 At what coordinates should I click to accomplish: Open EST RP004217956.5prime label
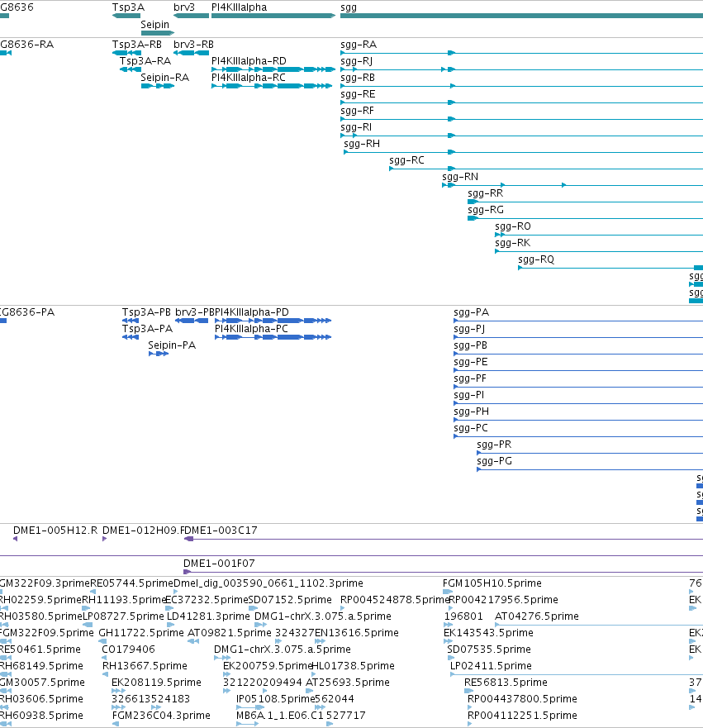click(503, 600)
